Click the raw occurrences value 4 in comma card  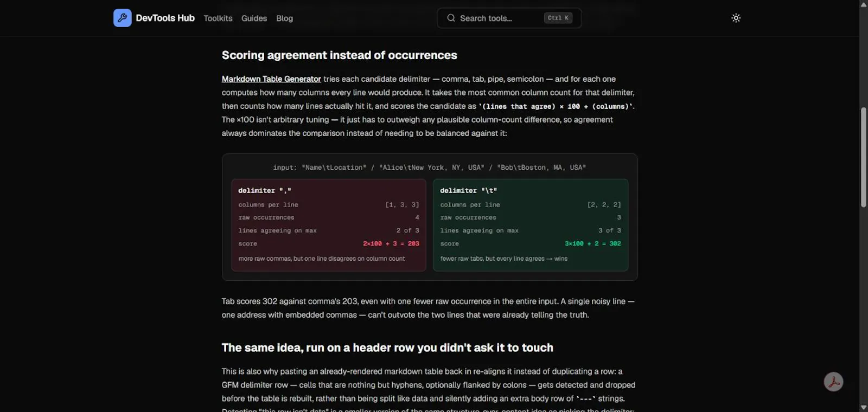click(x=417, y=217)
